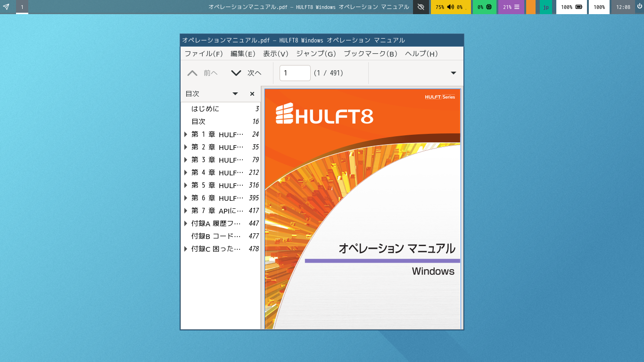The height and width of the screenshot is (362, 644).
Task: Click the 12:08 clock
Action: click(x=623, y=7)
